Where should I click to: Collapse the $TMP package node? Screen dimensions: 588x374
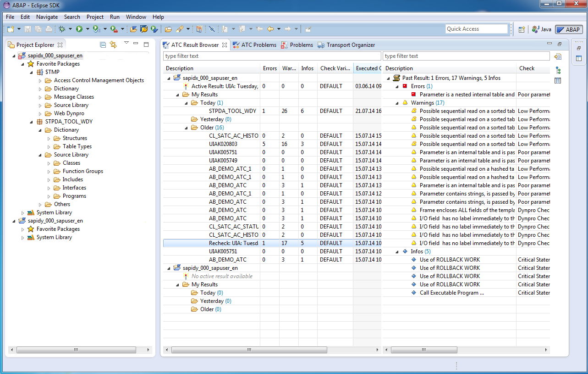pyautogui.click(x=31, y=72)
